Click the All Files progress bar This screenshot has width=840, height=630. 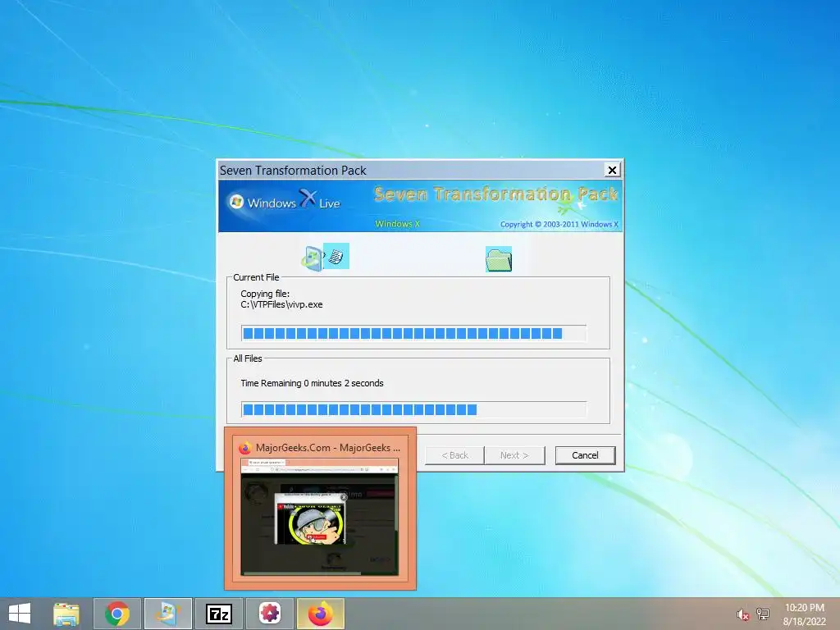point(413,410)
